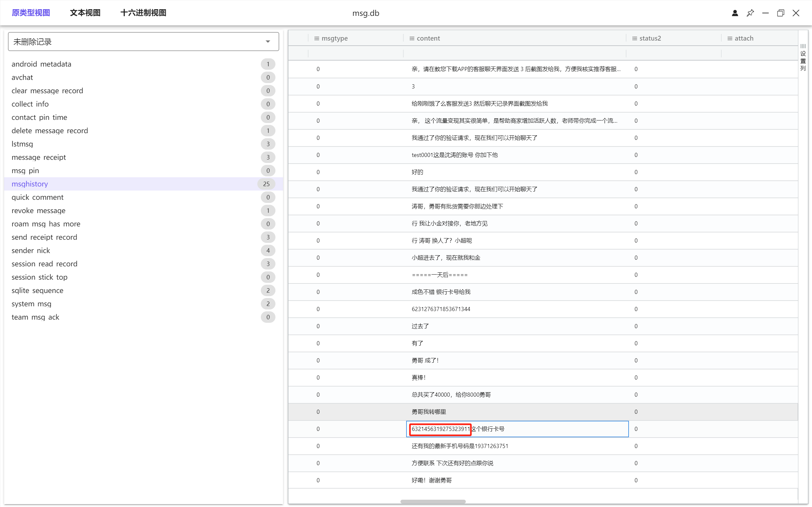Select the row with phone number 19371263751

[460, 446]
